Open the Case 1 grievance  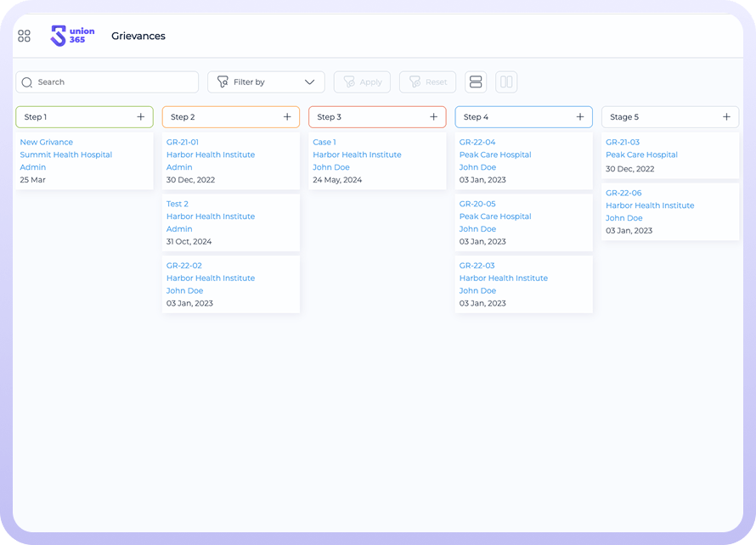pos(324,143)
